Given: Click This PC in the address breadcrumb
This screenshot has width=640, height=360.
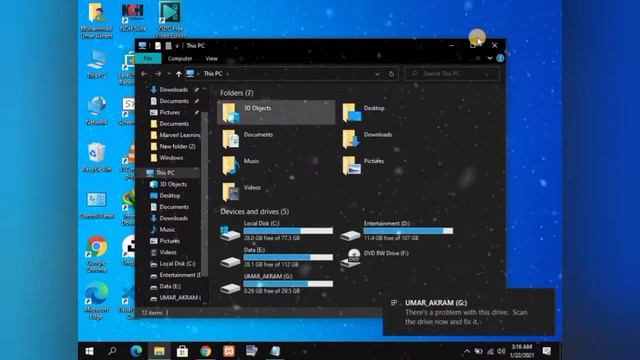Looking at the screenshot, I should coord(213,74).
